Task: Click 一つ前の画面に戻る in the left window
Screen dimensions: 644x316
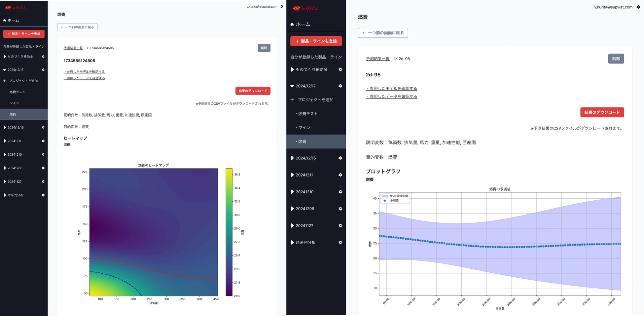Action: 77,27
